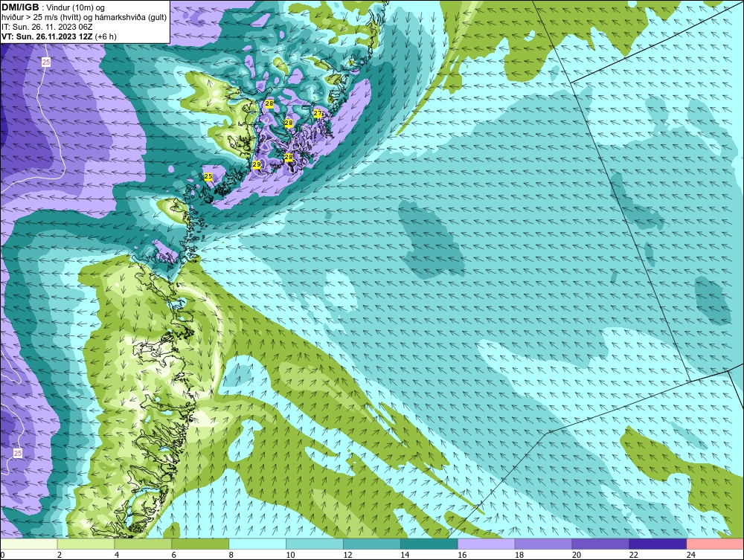Pick the medium teal 12–14 m/s legend swatch
Screen dimensions: 744x560
[x=372, y=544]
